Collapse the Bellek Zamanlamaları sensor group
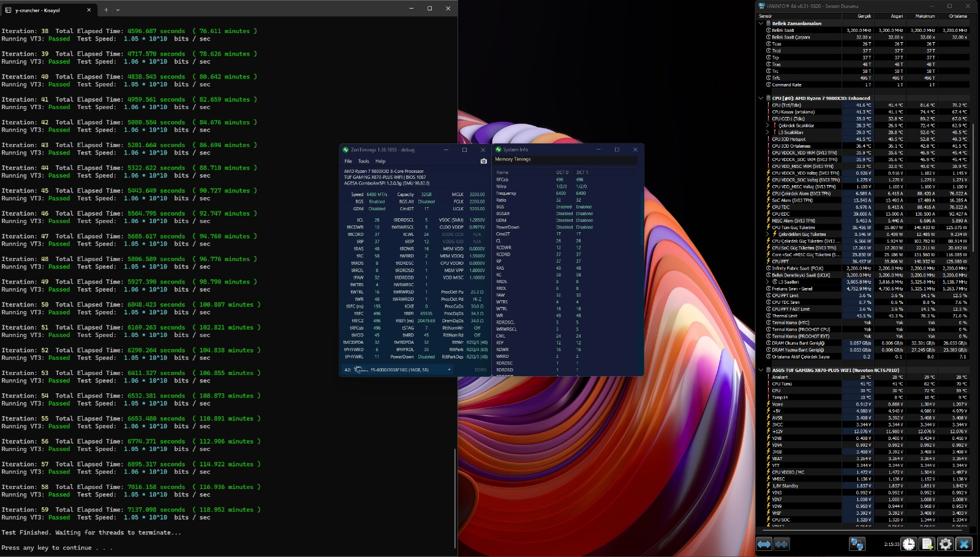 click(x=761, y=23)
